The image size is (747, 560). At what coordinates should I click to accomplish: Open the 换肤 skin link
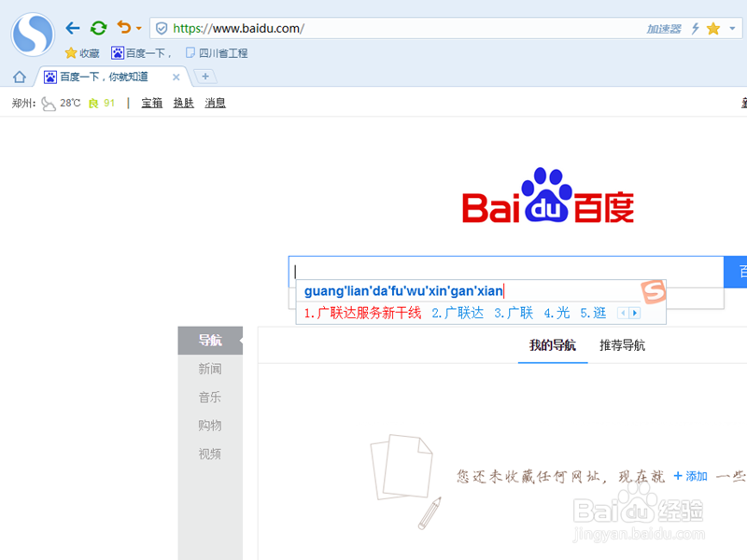coord(183,103)
